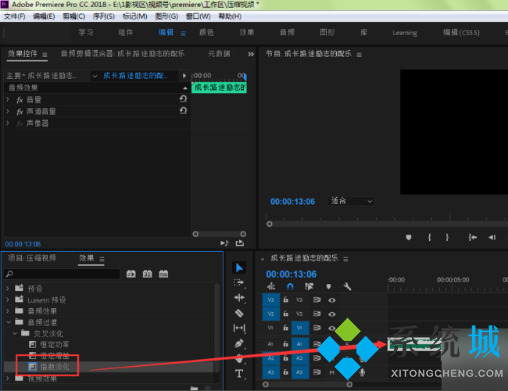Select the Razor tool
The width and height of the screenshot is (508, 391).
239,313
